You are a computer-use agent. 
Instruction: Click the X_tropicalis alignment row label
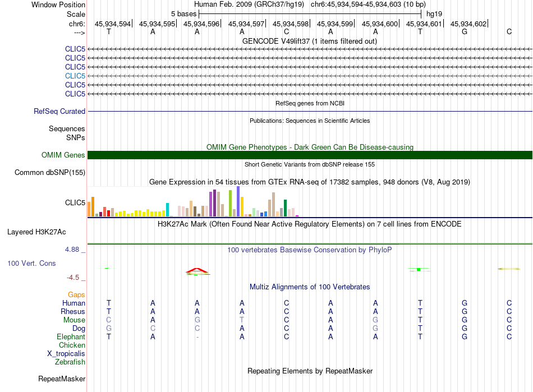coord(66,354)
